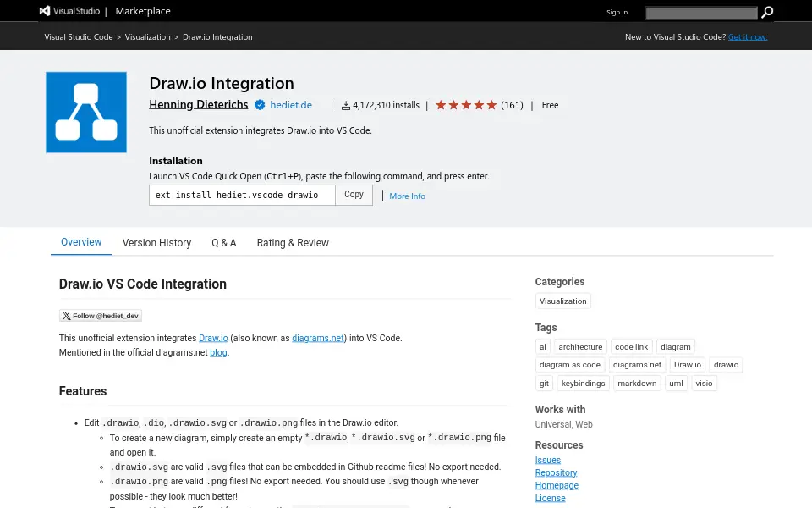Select the 'markdown' tag
Screen dimensions: 812x508
tap(637, 384)
